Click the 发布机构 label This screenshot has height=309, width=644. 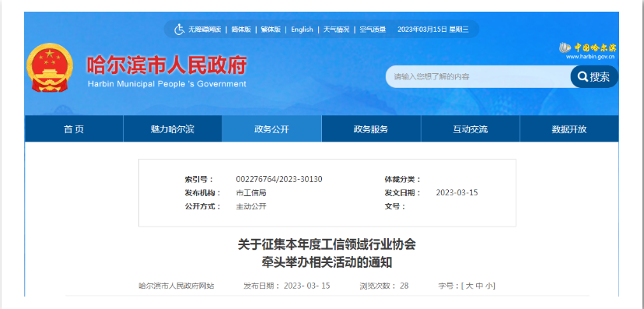[x=203, y=193]
